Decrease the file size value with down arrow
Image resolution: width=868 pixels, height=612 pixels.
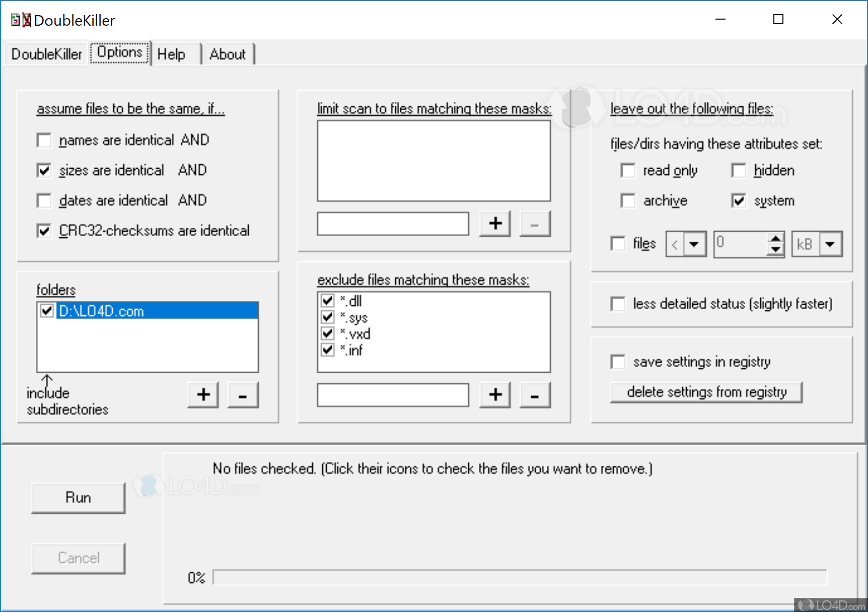point(776,250)
